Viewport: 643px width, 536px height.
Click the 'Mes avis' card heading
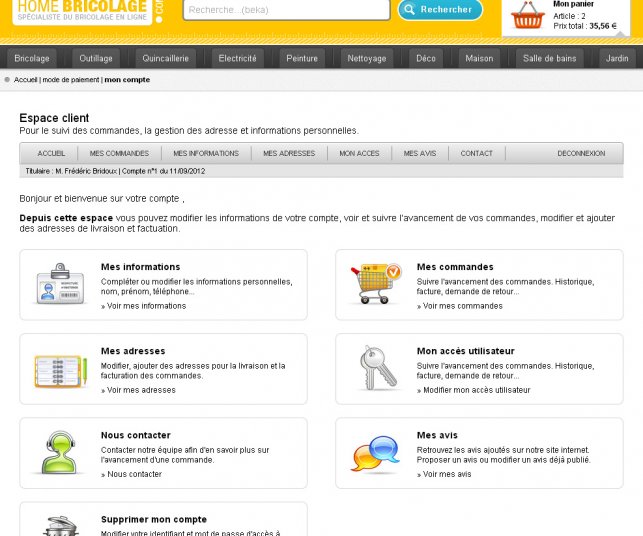437,435
